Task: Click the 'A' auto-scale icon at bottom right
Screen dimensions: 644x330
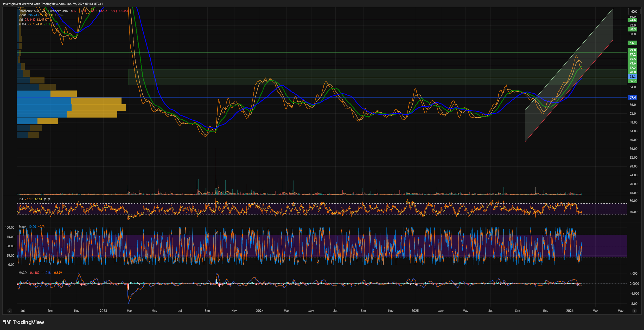Action: click(635, 311)
